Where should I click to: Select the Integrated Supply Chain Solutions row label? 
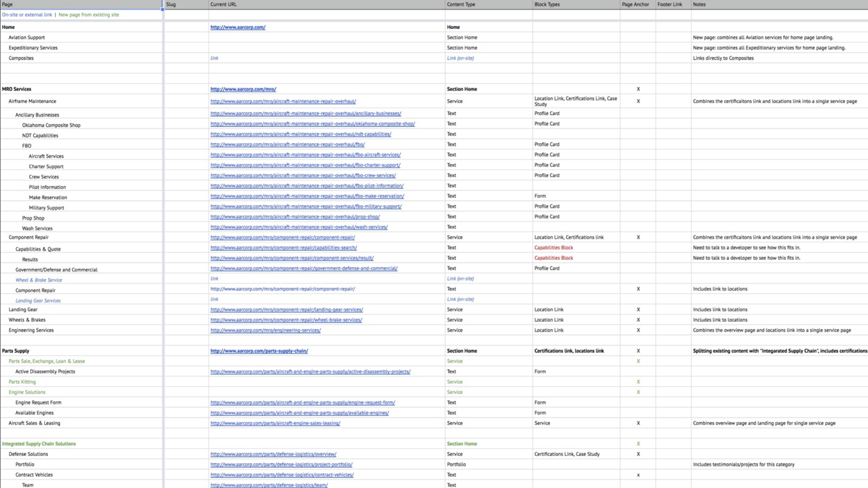point(39,444)
